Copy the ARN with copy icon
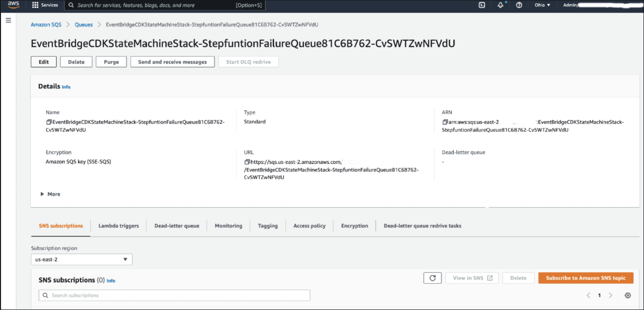The height and width of the screenshot is (310, 644). 445,122
